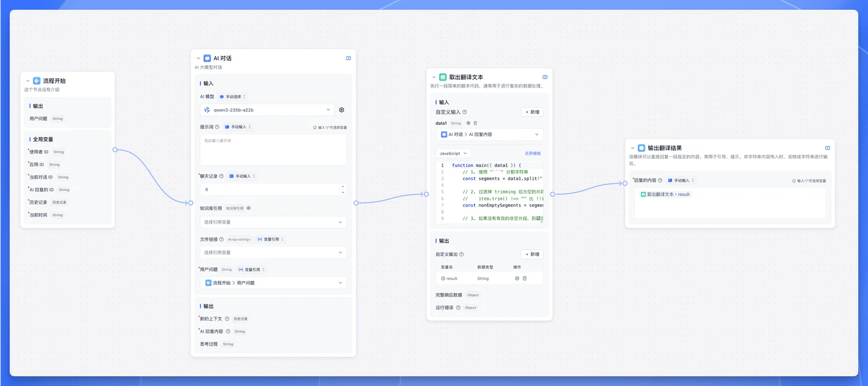
Task: Click 历史记录 global variable row
Action: pos(48,202)
